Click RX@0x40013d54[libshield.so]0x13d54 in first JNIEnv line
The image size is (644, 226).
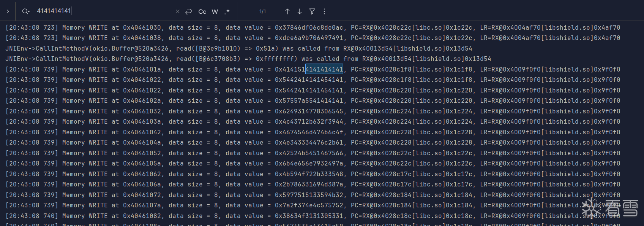click(407, 48)
